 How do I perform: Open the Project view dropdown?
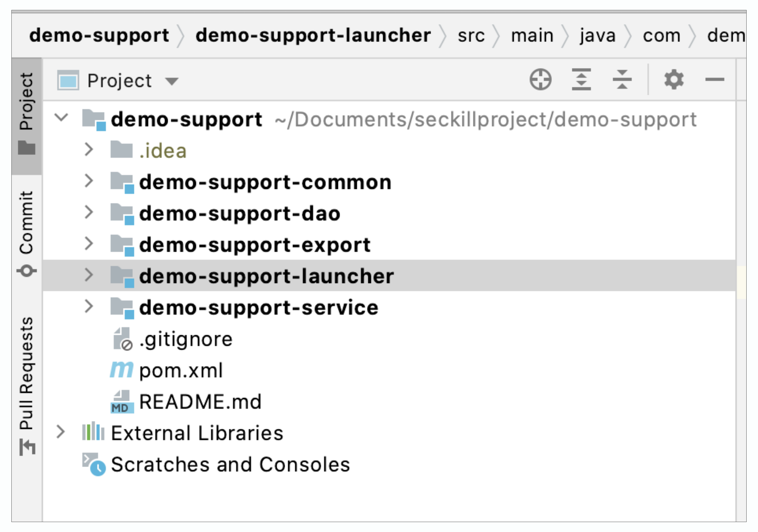coord(172,81)
